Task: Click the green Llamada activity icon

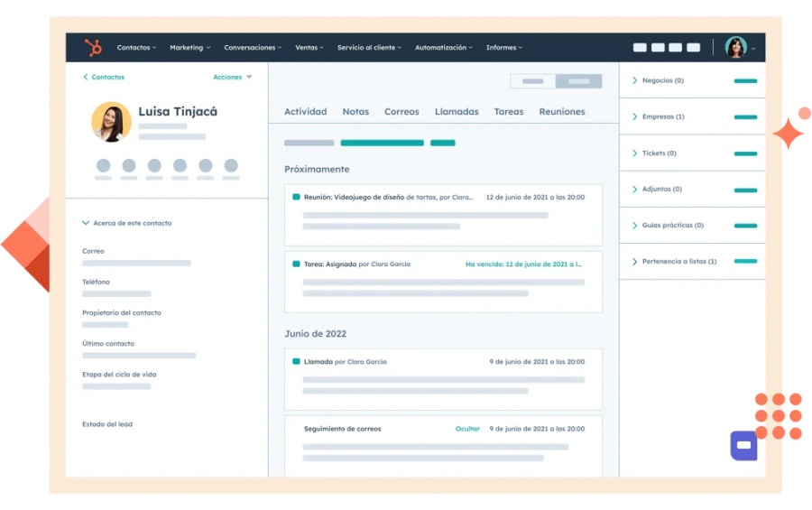Action: (296, 362)
